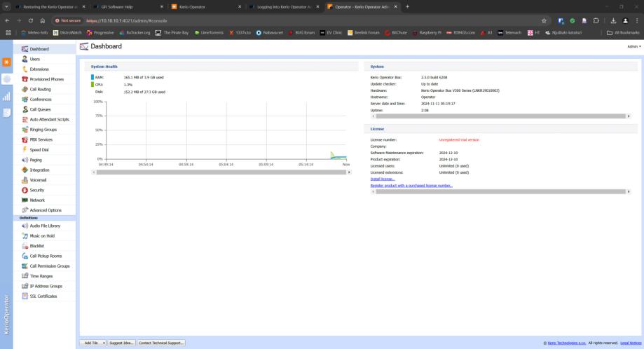
Task: Click the orange star icon in left strip
Action: tap(6, 62)
